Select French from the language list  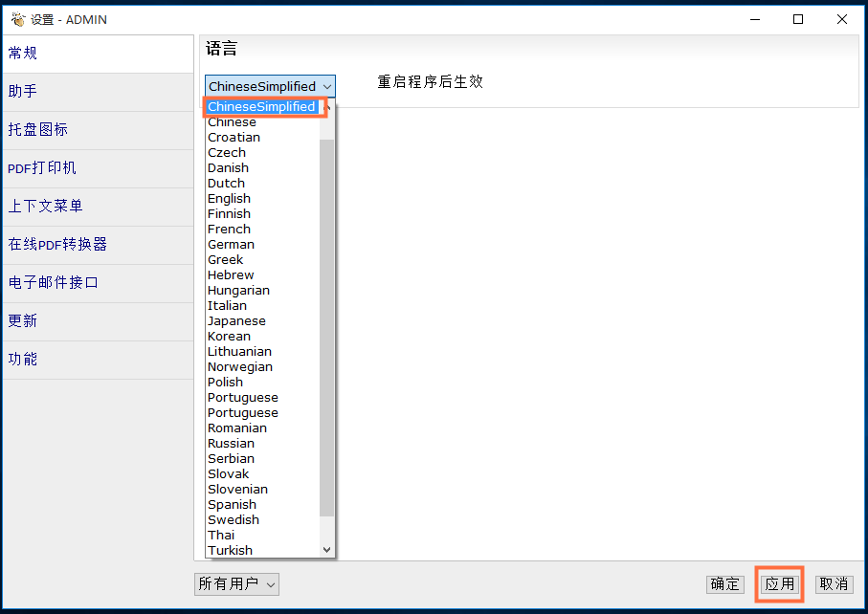(x=228, y=229)
